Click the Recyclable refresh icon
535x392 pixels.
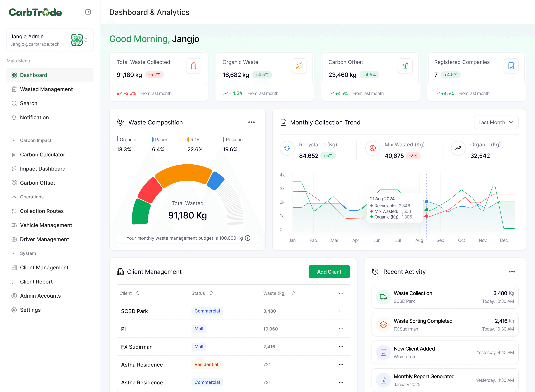[287, 148]
